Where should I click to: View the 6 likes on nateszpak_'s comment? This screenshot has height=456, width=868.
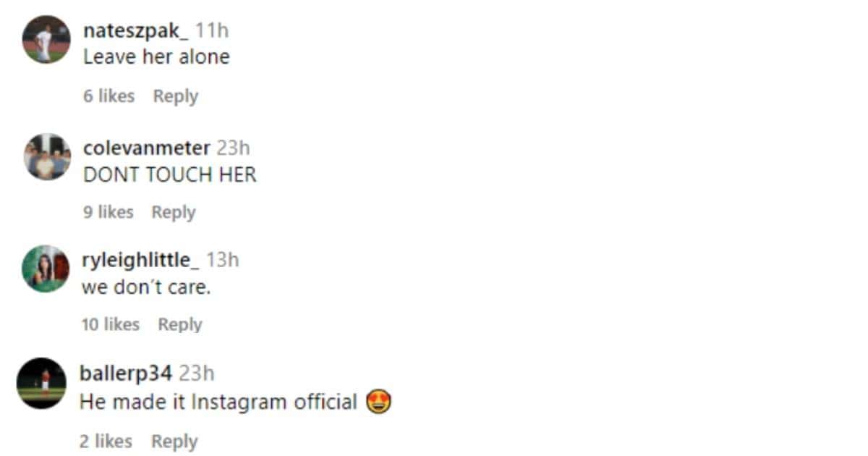109,96
